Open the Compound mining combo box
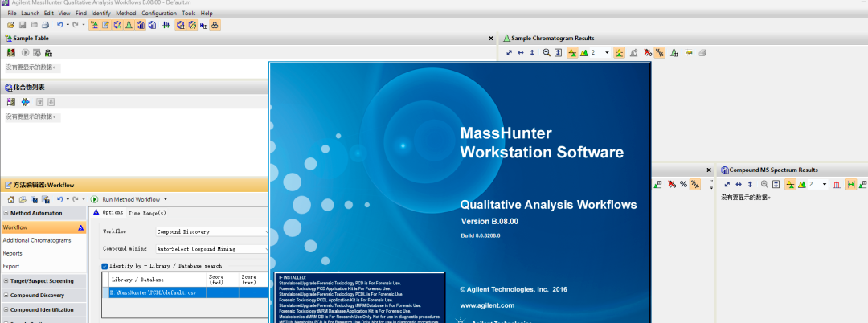 212,249
